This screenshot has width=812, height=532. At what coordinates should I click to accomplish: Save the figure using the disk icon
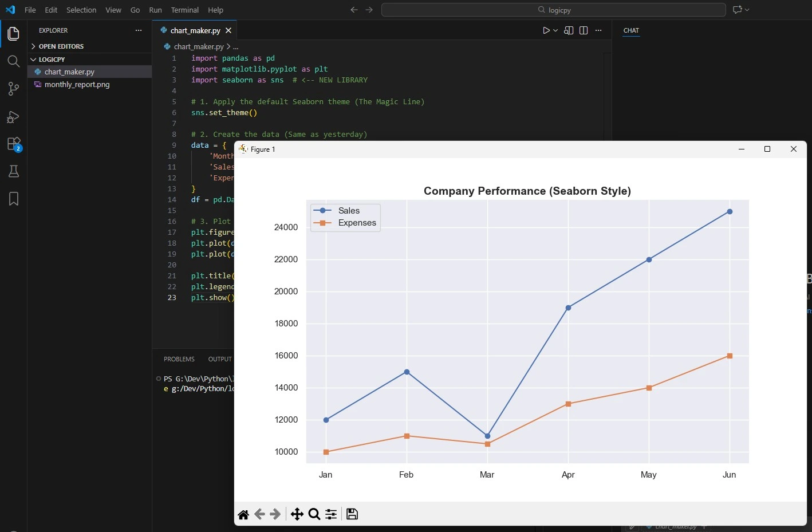pyautogui.click(x=352, y=514)
